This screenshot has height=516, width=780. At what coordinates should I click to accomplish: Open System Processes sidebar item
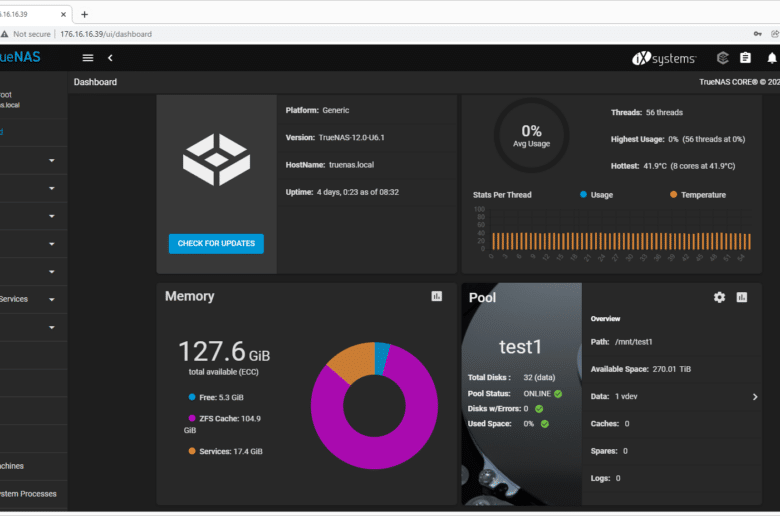coord(33,494)
